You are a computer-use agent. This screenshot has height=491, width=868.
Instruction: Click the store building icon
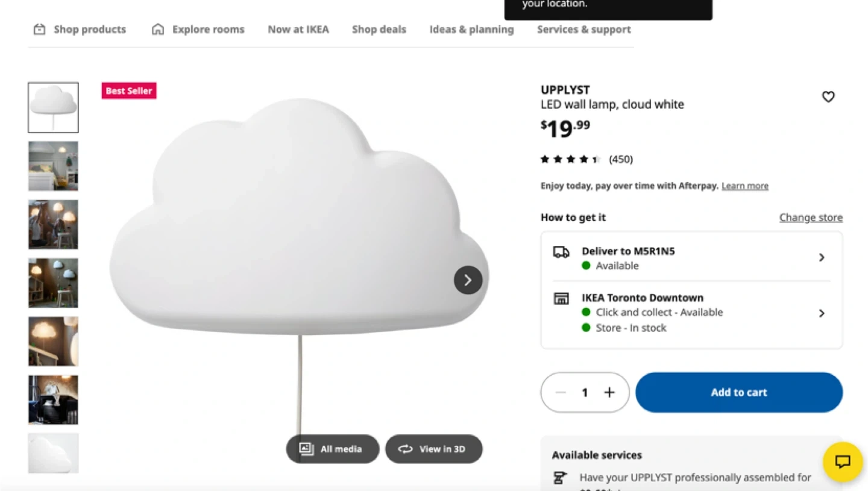point(561,298)
